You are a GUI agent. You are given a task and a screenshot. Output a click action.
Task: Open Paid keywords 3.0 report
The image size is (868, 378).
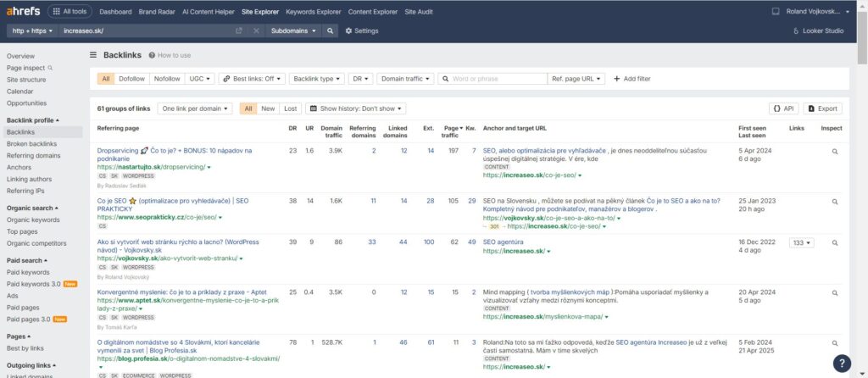(x=34, y=284)
